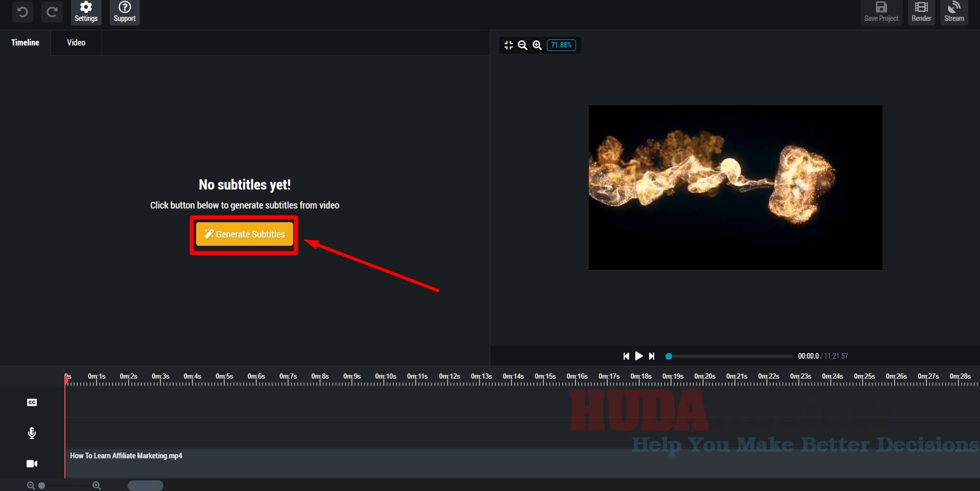
Task: Open Settings from the top toolbar
Action: click(x=86, y=12)
